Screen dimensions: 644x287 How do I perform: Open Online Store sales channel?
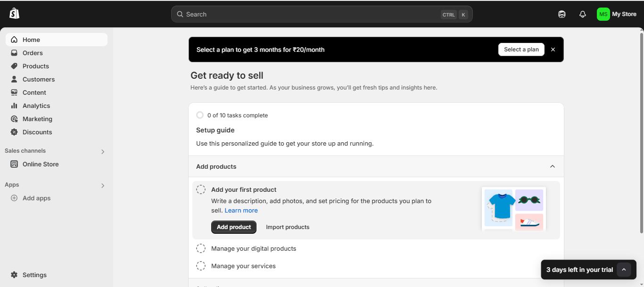[57, 164]
